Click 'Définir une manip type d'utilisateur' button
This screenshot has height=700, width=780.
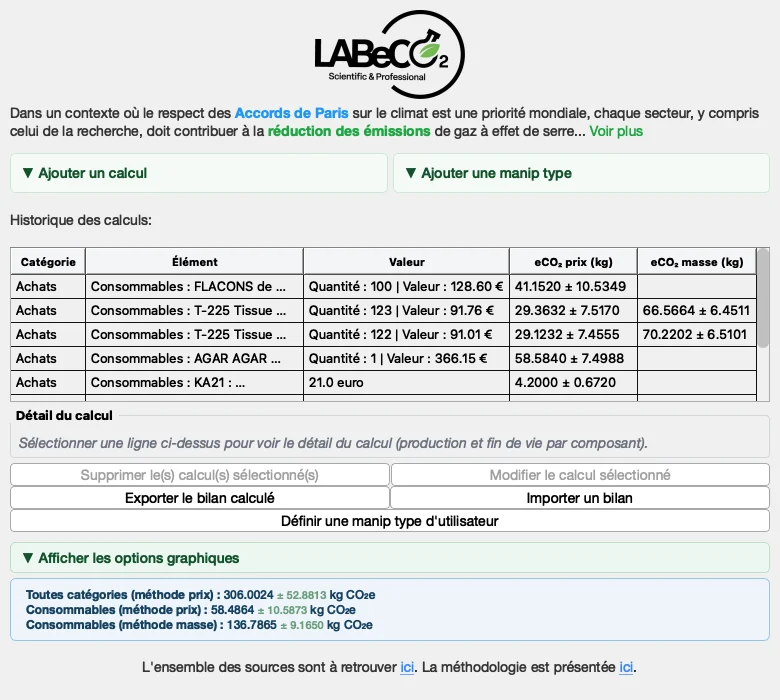[390, 521]
